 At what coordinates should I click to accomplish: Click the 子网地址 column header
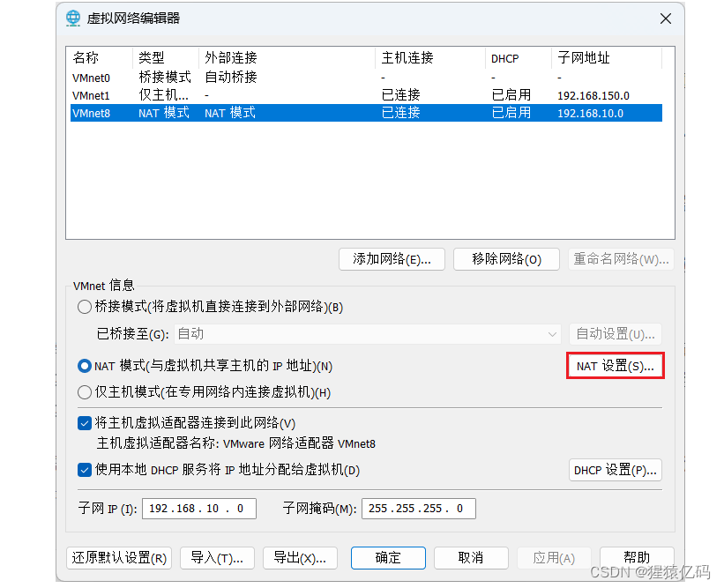coord(607,58)
